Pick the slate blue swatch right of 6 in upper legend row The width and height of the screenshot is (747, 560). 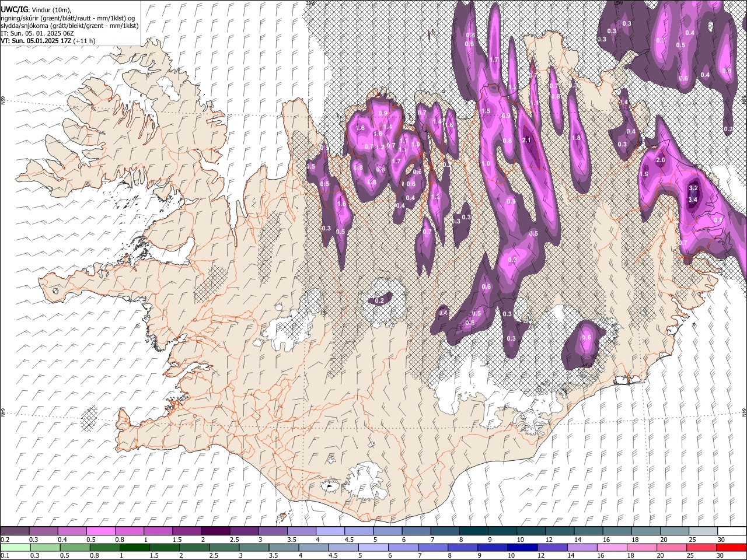point(416,531)
